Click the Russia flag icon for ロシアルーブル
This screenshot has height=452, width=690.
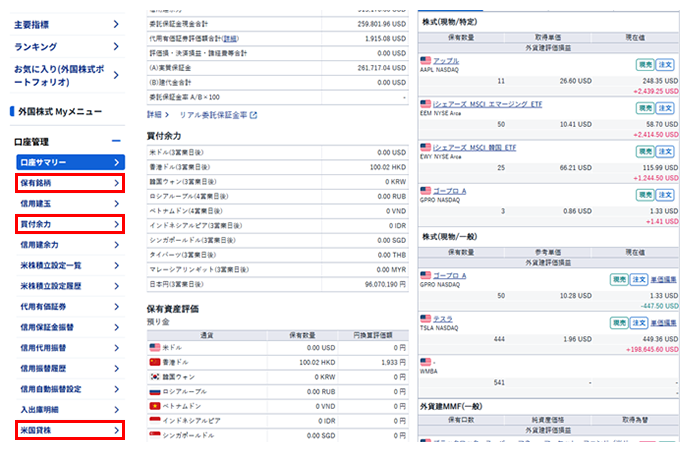[x=155, y=392]
